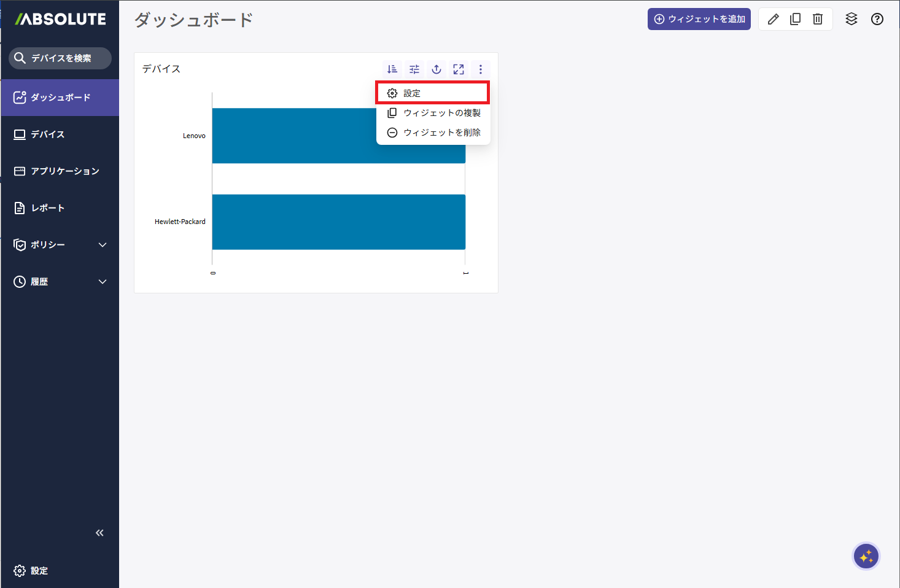The image size is (900, 588).
Task: Click the ウィジェットを追加 button
Action: [699, 19]
